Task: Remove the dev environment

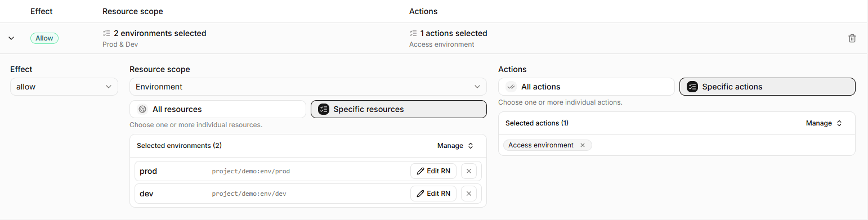Action: [x=469, y=194]
